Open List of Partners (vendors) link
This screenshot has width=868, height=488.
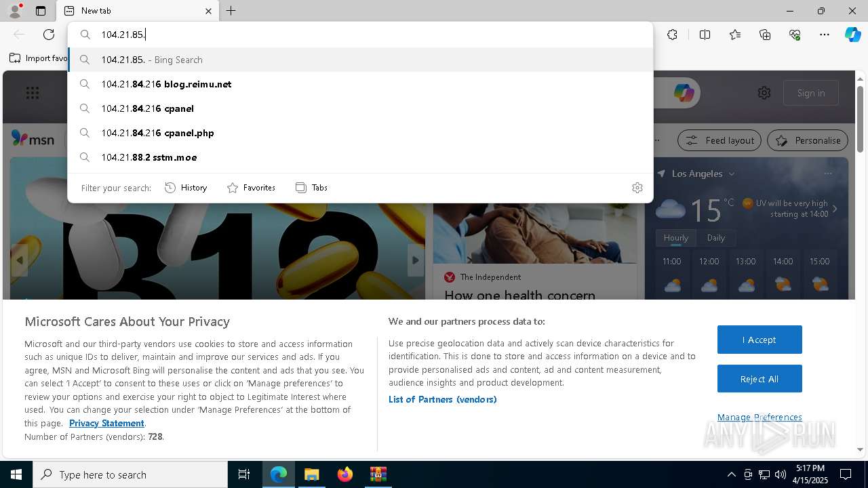pos(443,399)
